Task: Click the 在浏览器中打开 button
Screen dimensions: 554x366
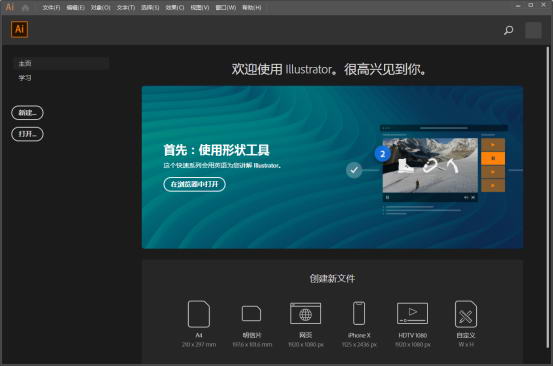Action: 194,184
